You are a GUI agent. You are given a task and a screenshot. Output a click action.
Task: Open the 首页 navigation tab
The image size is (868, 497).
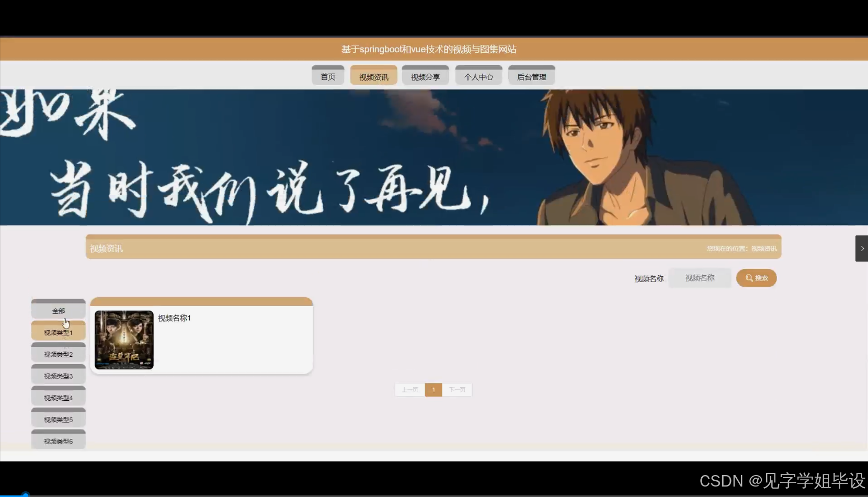(328, 75)
